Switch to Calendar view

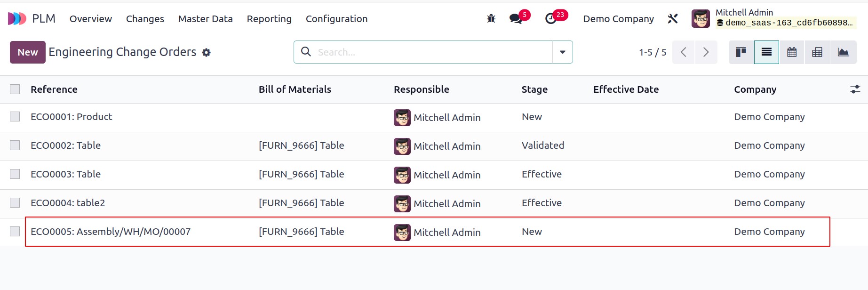792,52
